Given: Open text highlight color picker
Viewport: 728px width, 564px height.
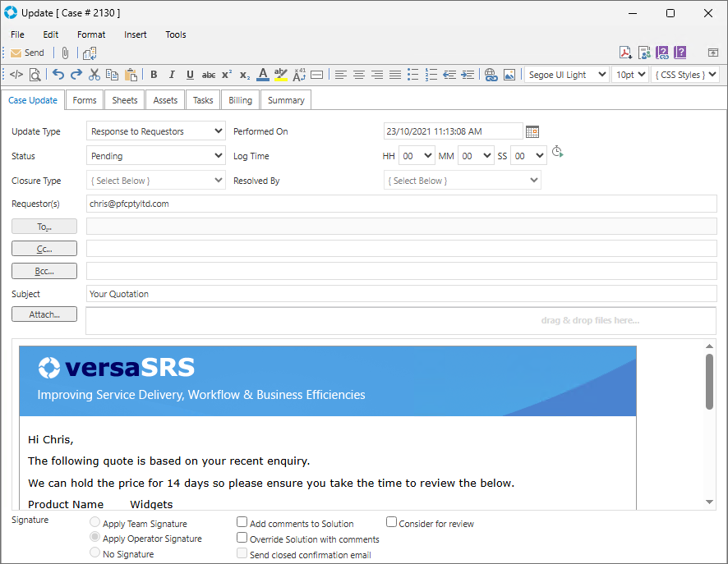Looking at the screenshot, I should point(280,74).
